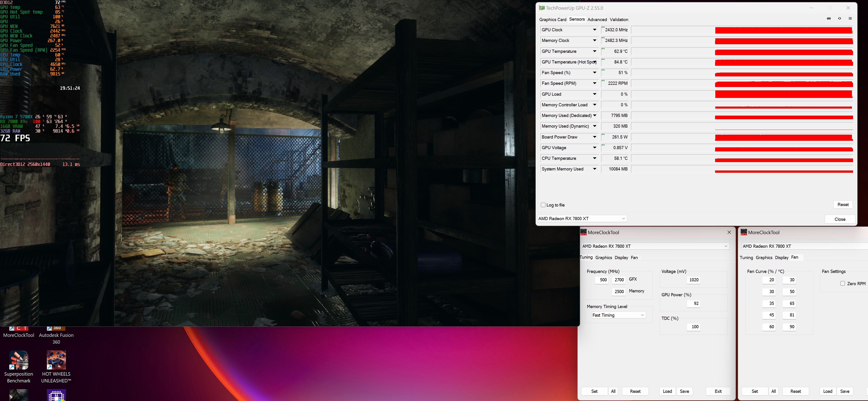Click the Board Power Draw value 261.5 W
Screen dimensions: 868x401
(615, 137)
